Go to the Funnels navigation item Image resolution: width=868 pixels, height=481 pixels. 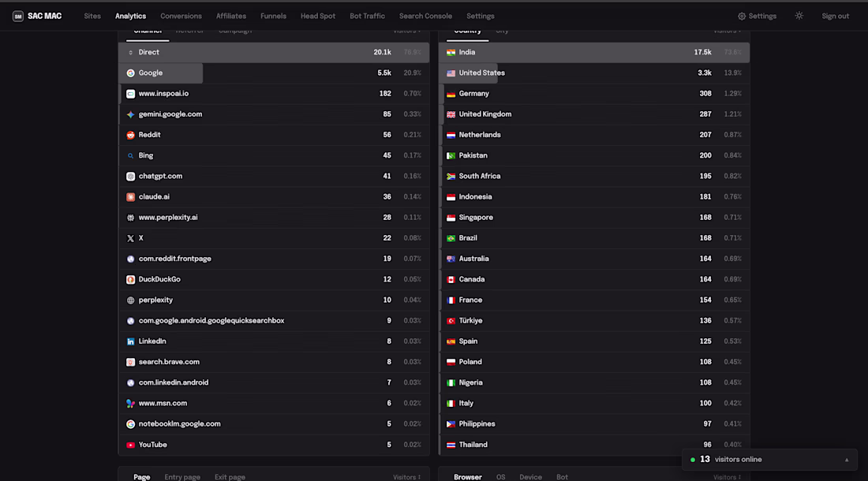coord(274,16)
